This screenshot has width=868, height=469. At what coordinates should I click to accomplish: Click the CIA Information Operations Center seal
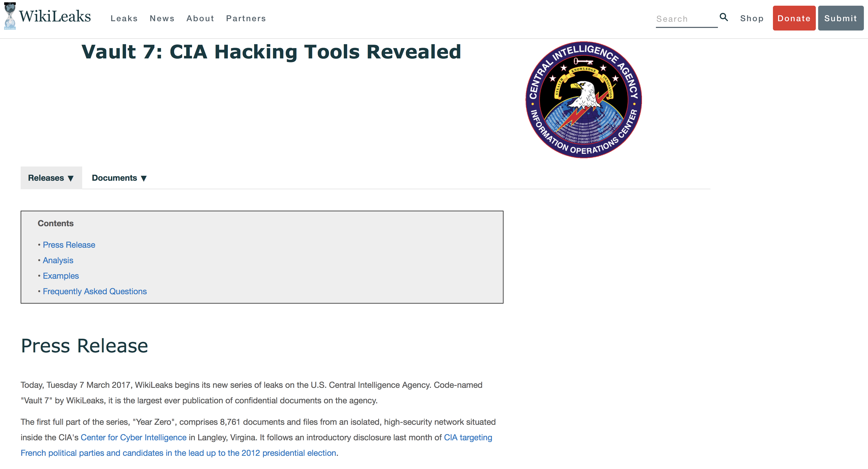tap(584, 100)
